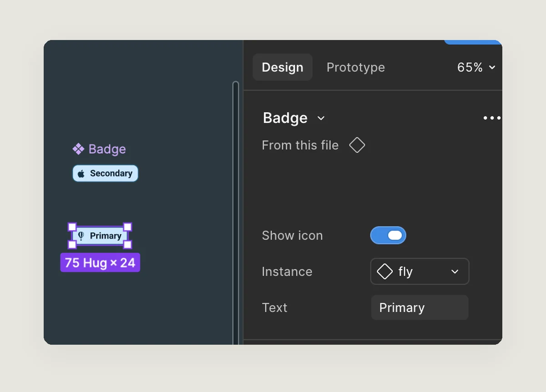Click the component icon beside Badge label

pos(78,149)
